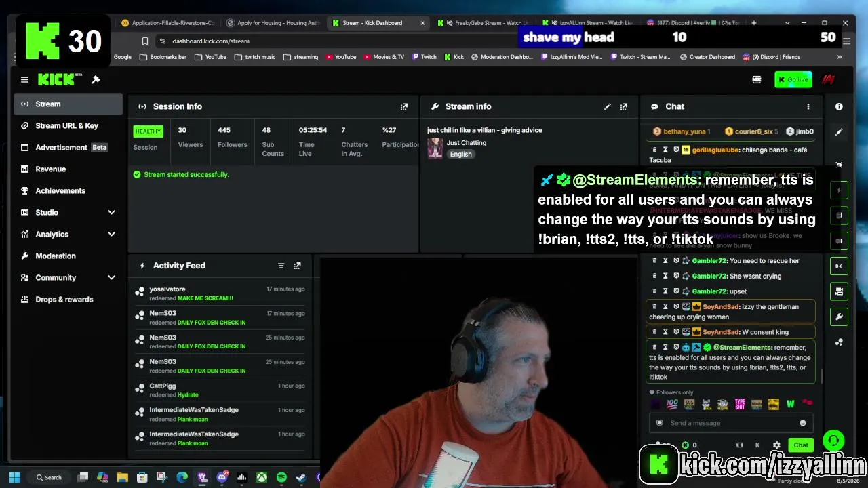The width and height of the screenshot is (868, 488).
Task: Click the pin icon next to the Kick logo
Action: pyautogui.click(x=96, y=80)
